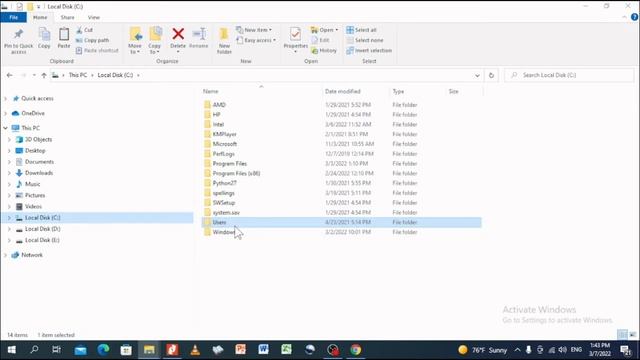Sort by Name column header
Screen dimensions: 640x360
pyautogui.click(x=211, y=91)
